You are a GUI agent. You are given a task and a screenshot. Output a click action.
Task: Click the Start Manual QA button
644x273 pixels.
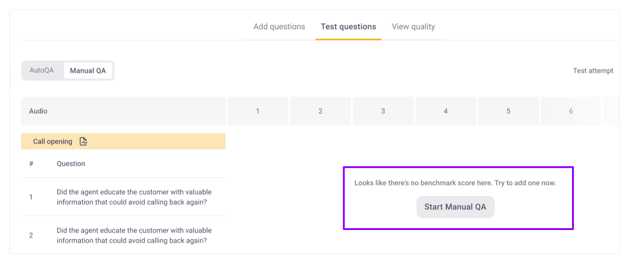pos(455,207)
